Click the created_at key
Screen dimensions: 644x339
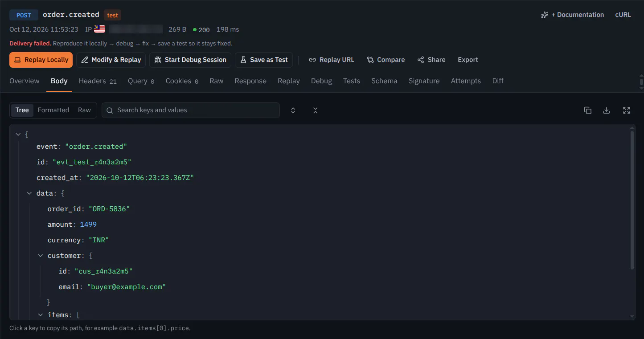click(57, 178)
